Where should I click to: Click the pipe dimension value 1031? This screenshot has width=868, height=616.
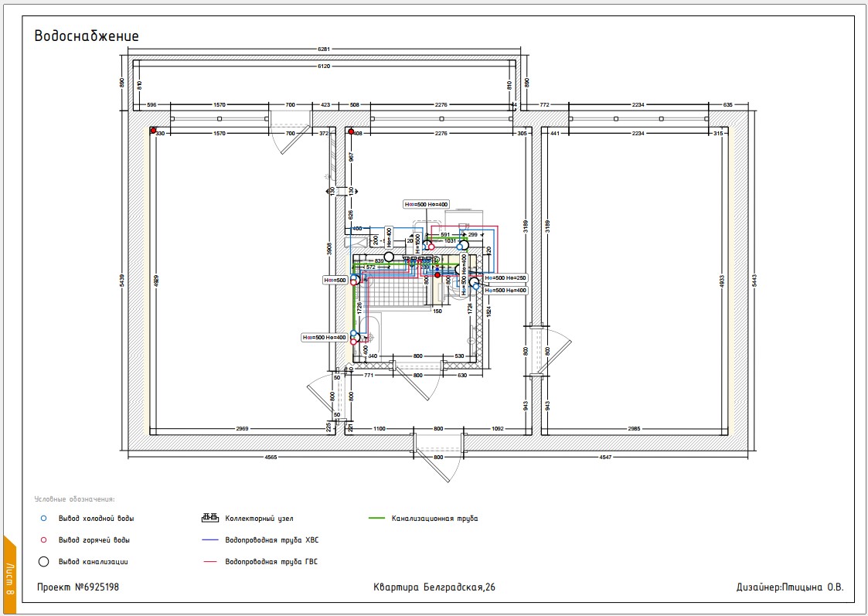point(450,240)
